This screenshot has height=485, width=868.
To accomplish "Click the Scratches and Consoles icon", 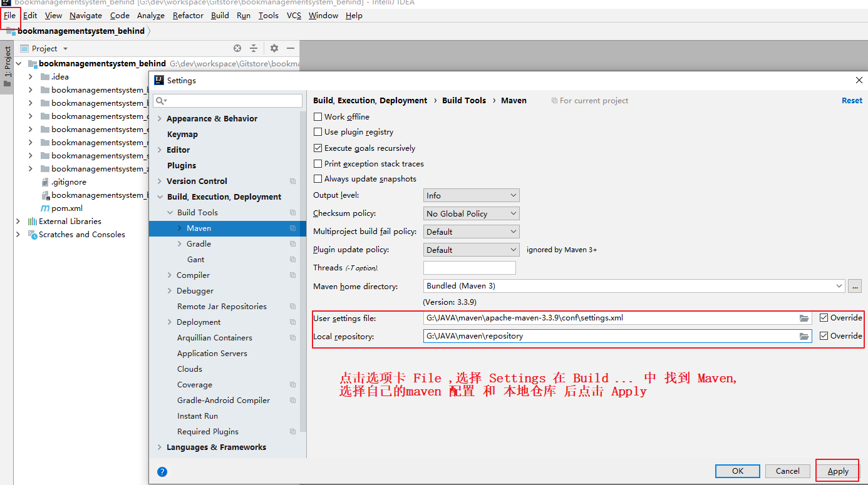I will 33,235.
